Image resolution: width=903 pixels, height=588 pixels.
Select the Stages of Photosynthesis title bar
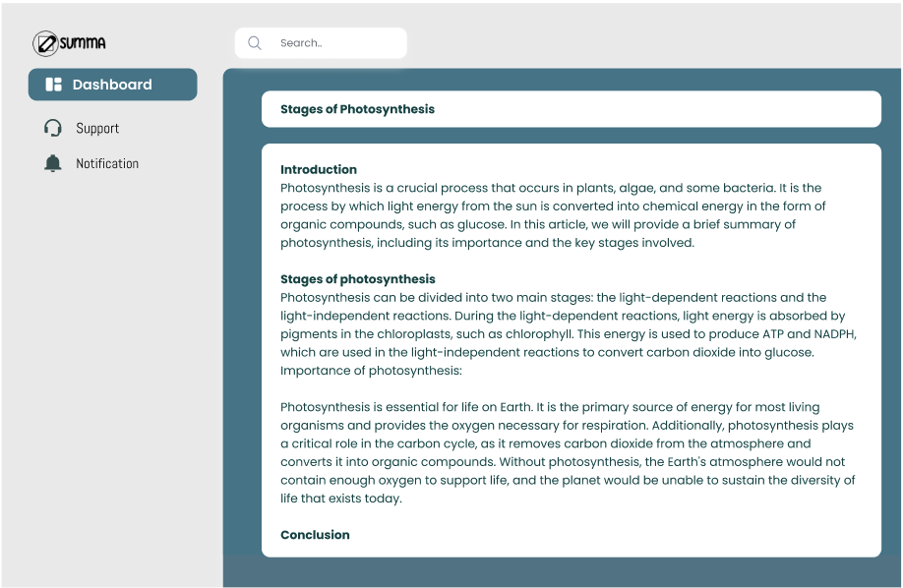pos(572,109)
